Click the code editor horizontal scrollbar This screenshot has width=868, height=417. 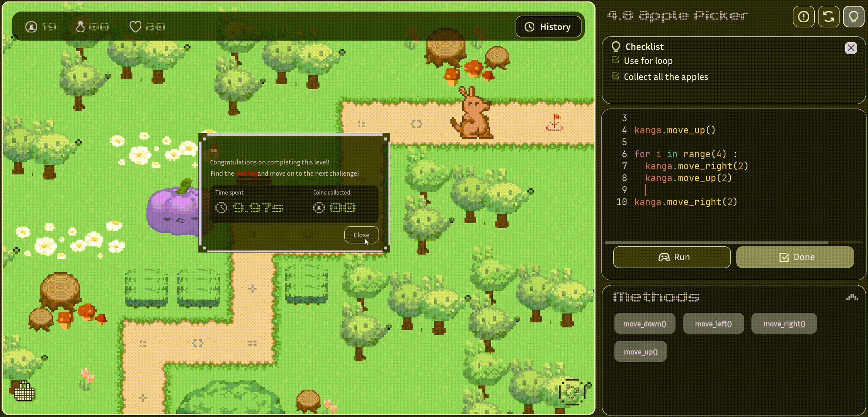[x=717, y=242]
